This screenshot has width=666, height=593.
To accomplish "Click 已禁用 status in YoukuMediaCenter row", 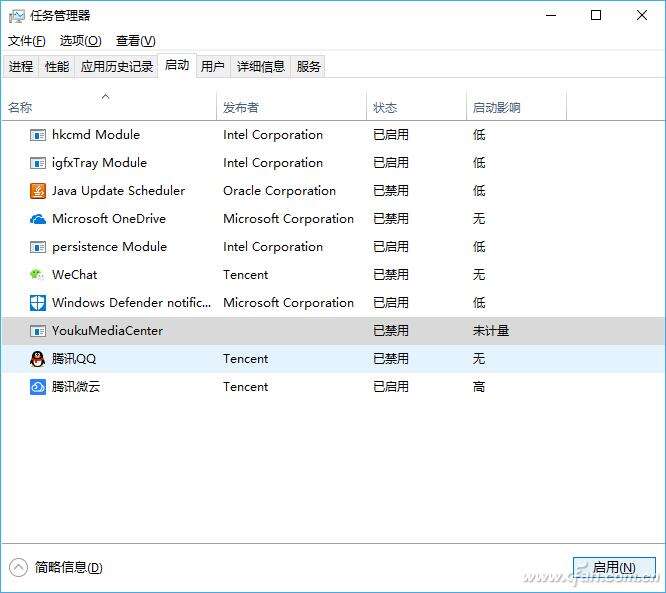I will point(391,331).
